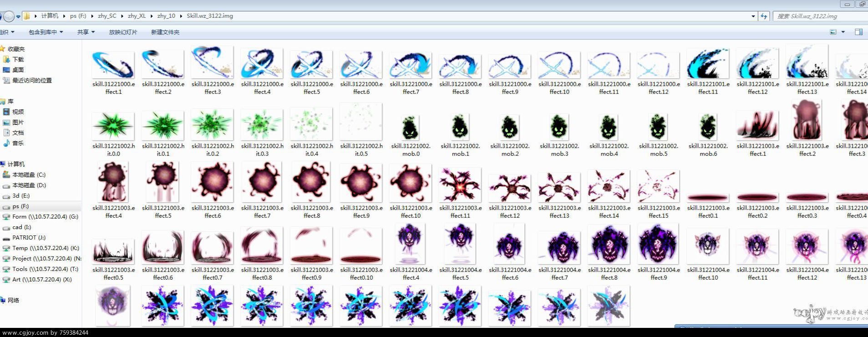Select thumbnail skill.31221001.effect.11
The width and height of the screenshot is (868, 337).
tap(708, 64)
